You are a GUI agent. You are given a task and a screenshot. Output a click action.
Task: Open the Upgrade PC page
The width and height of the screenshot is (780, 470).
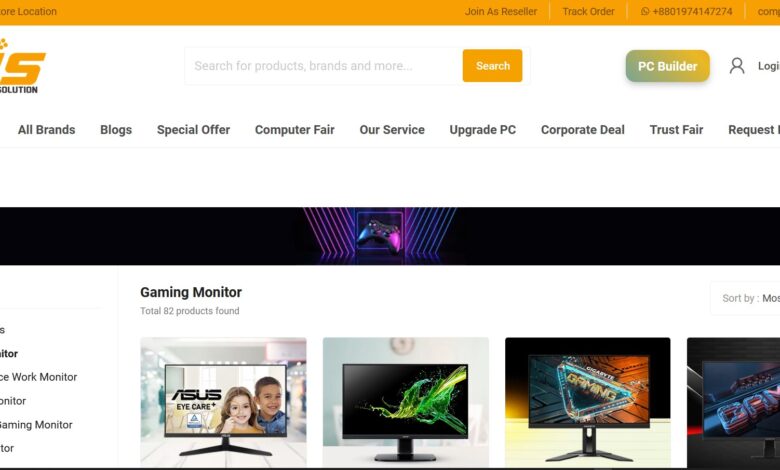483,130
